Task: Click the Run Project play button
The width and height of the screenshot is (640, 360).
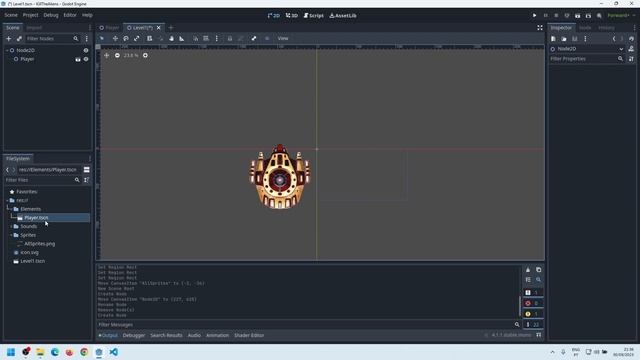Action: (534, 16)
